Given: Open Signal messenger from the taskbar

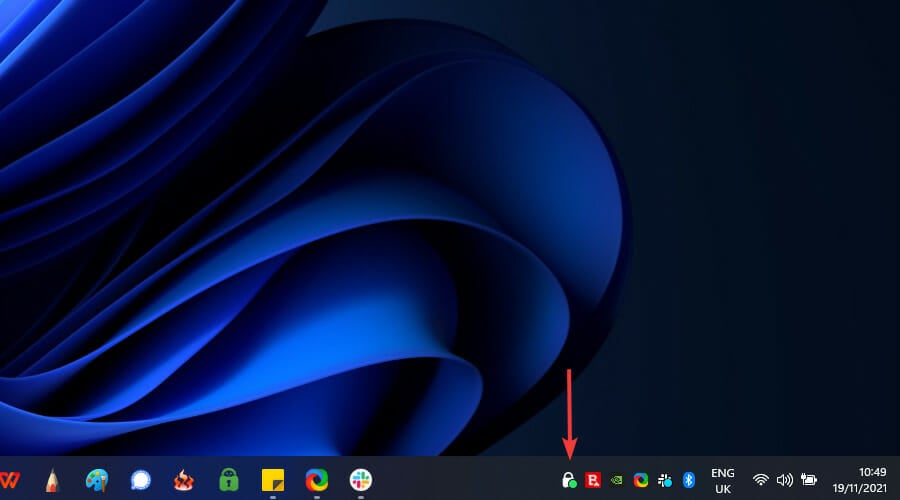Looking at the screenshot, I should [141, 480].
